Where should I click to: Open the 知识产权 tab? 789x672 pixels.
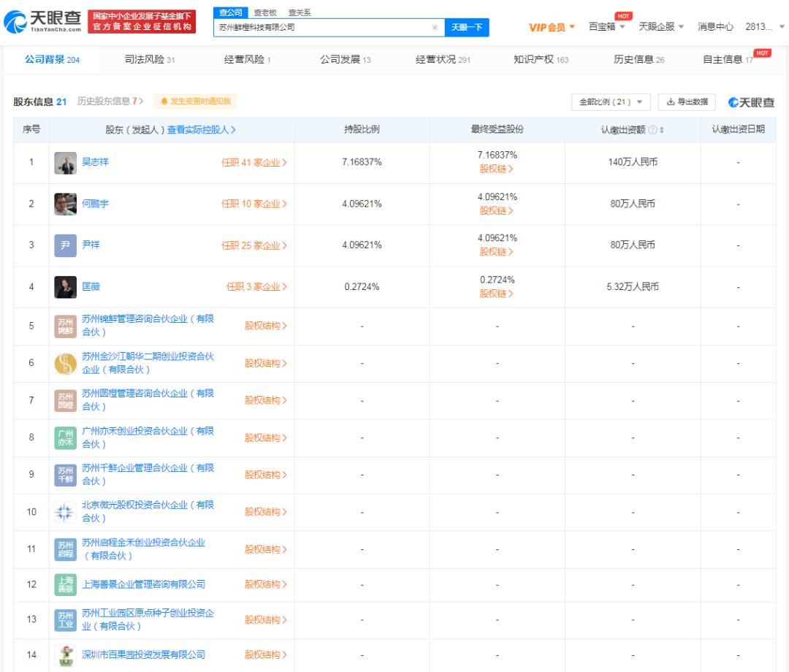coord(541,60)
